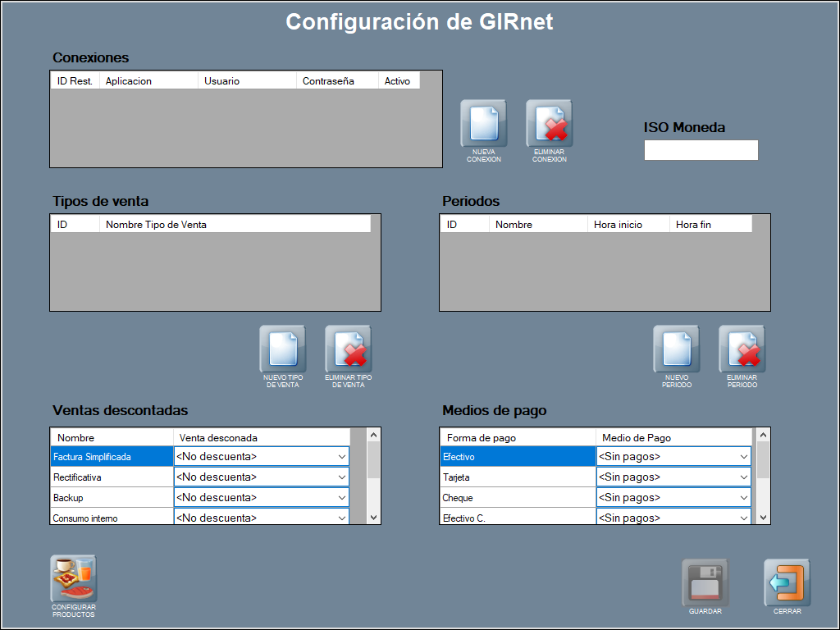Save the configuration with the Guardar icon
Viewport: 840px width, 630px height.
705,583
